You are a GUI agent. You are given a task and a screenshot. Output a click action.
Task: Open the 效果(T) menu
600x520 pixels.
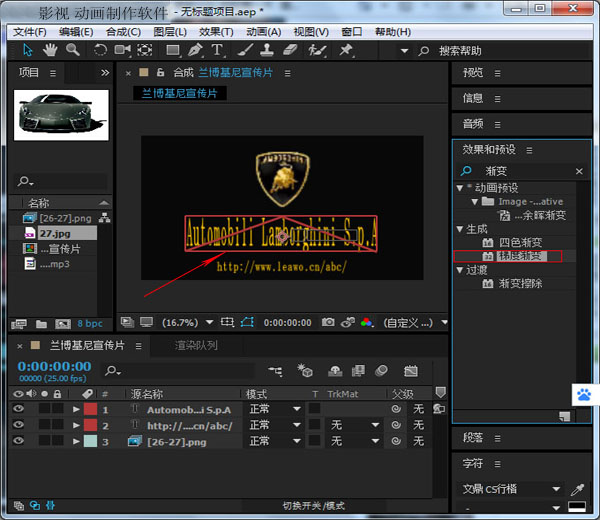(216, 32)
